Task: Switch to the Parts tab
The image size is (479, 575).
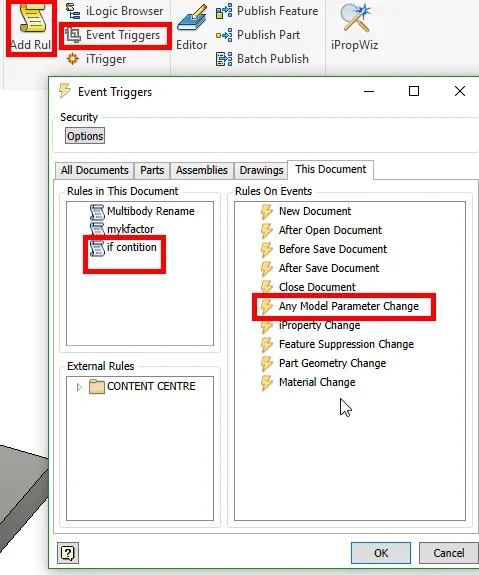Action: (x=152, y=170)
